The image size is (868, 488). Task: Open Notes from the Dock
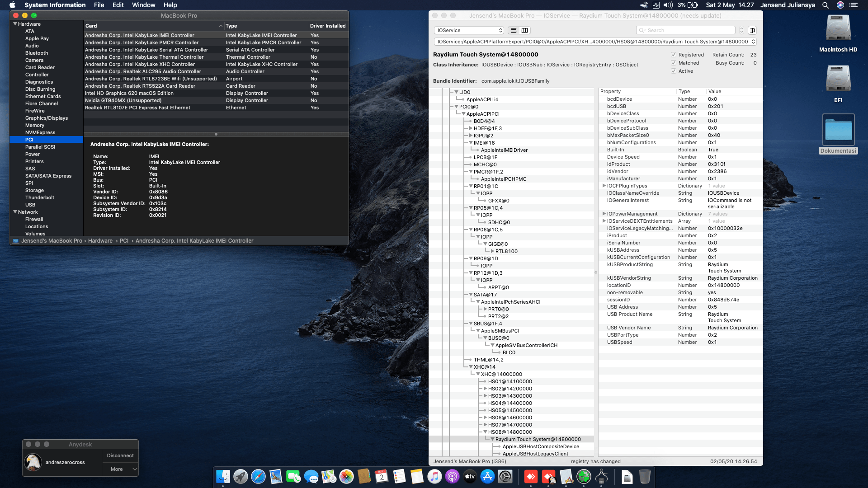[x=417, y=477]
